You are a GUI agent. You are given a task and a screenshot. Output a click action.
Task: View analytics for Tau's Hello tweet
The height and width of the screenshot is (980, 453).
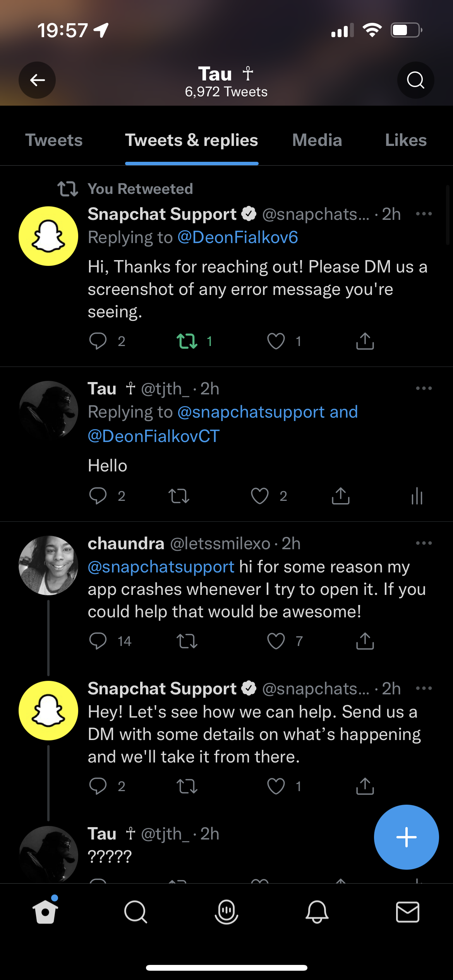(x=417, y=496)
